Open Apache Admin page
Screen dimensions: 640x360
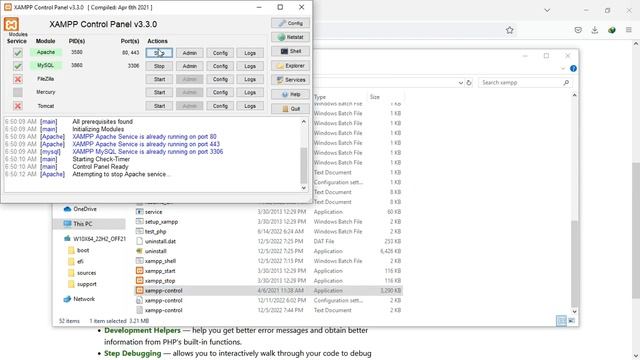tap(189, 53)
